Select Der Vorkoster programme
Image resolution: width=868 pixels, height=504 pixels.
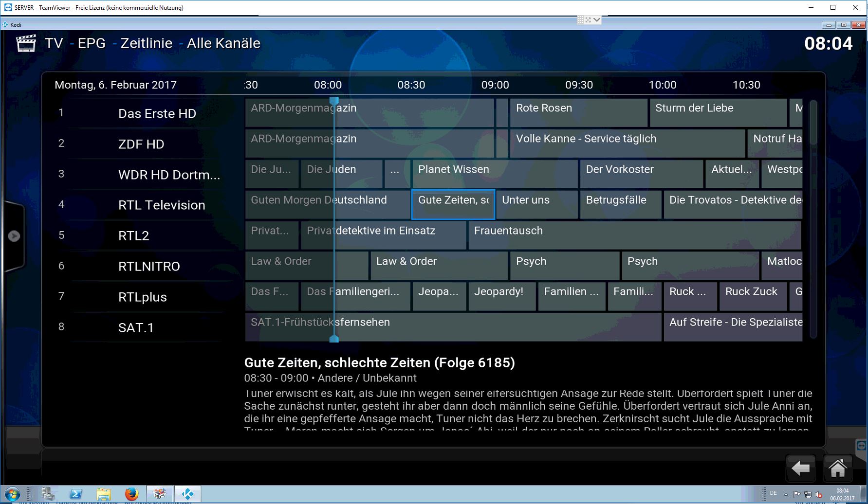[642, 174]
